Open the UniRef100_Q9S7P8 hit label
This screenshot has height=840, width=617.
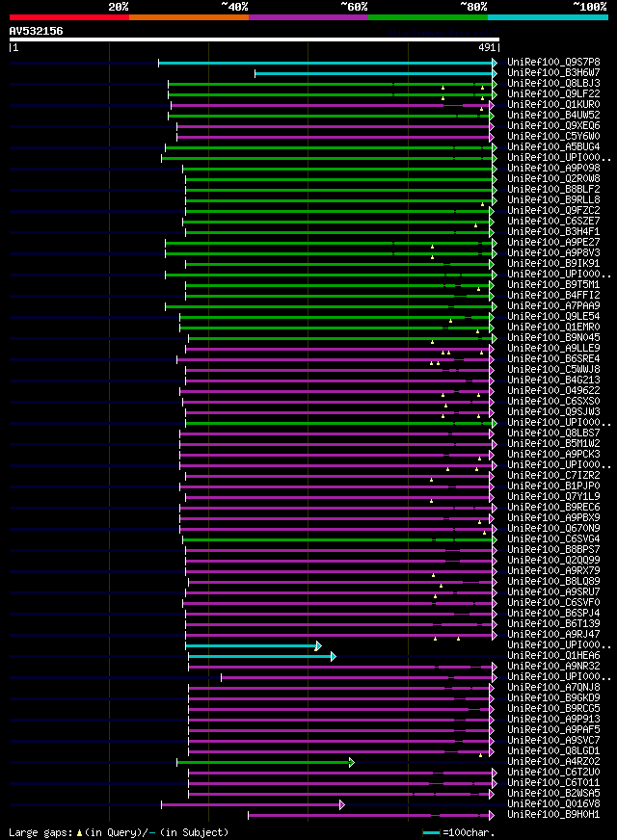(553, 63)
